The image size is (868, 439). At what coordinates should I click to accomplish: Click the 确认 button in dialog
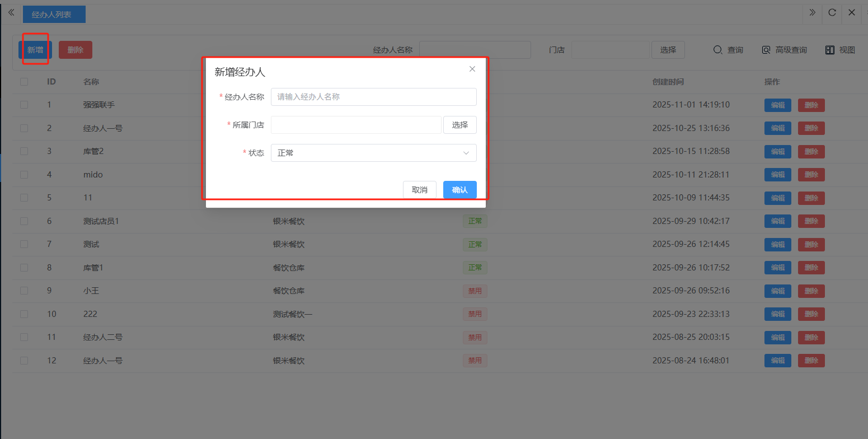(x=459, y=190)
